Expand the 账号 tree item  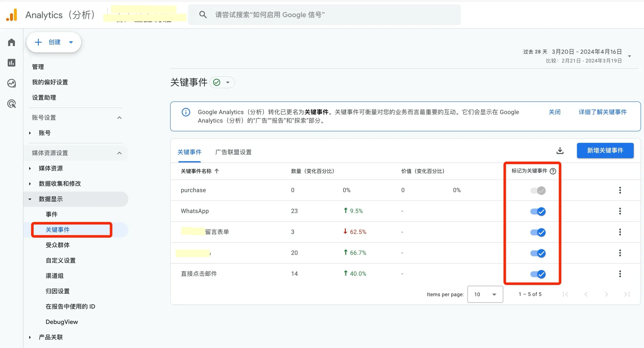point(30,133)
